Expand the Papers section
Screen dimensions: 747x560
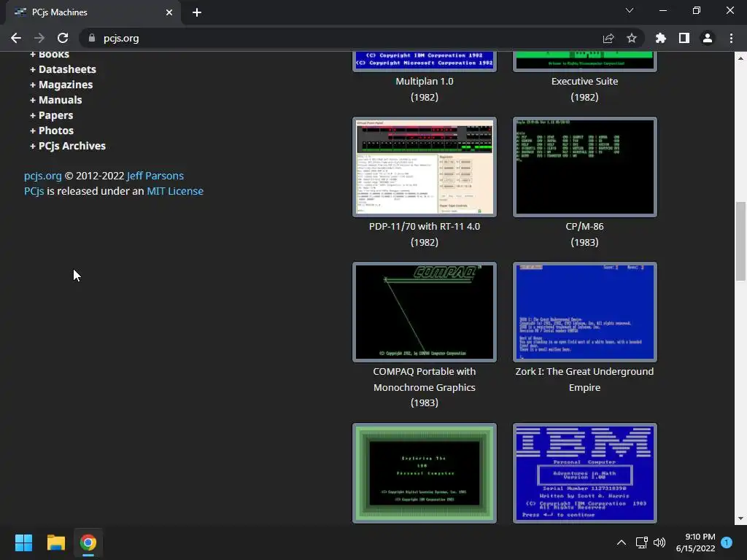point(52,115)
